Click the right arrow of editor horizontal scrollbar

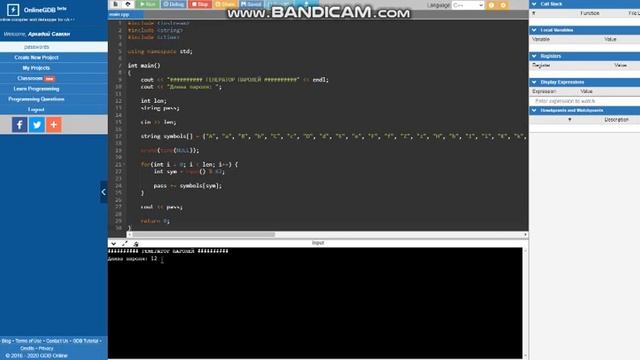tap(525, 235)
